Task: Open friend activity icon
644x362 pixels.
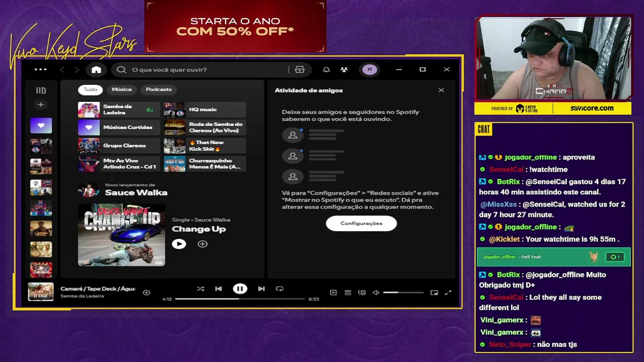Action: coord(344,70)
